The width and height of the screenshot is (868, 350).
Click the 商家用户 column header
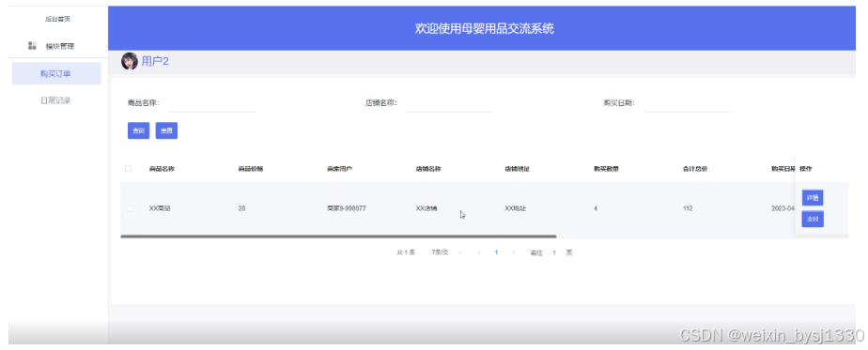click(339, 169)
